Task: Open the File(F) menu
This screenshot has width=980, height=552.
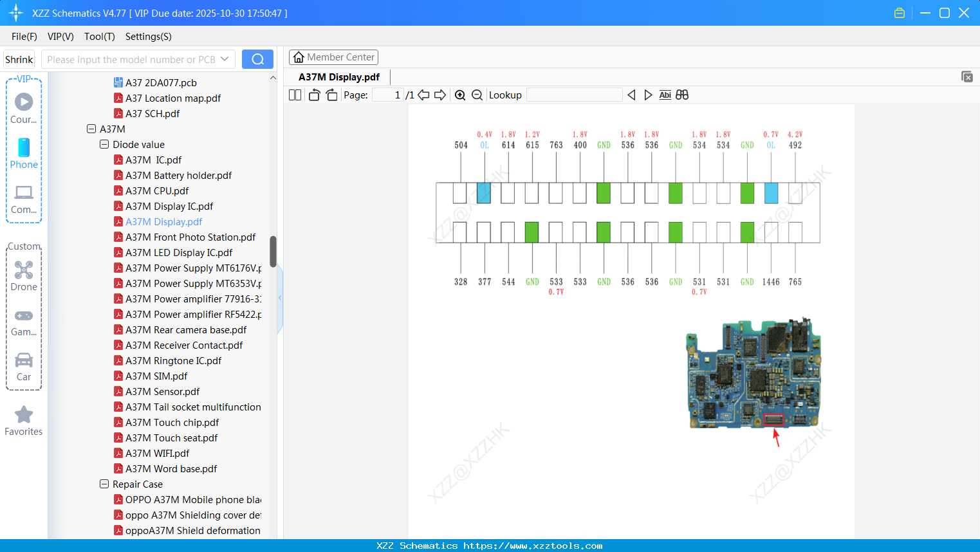Action: [24, 36]
